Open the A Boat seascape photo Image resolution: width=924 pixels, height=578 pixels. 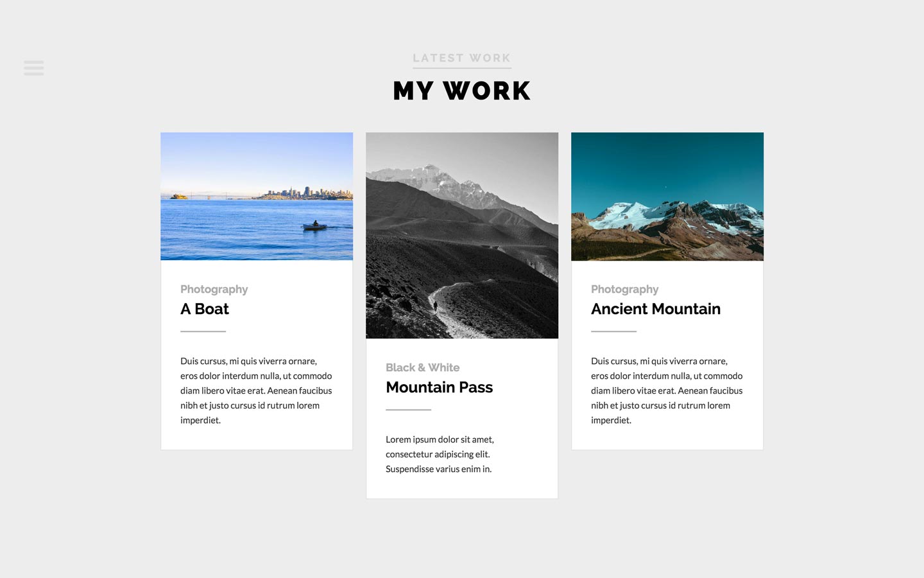[257, 196]
